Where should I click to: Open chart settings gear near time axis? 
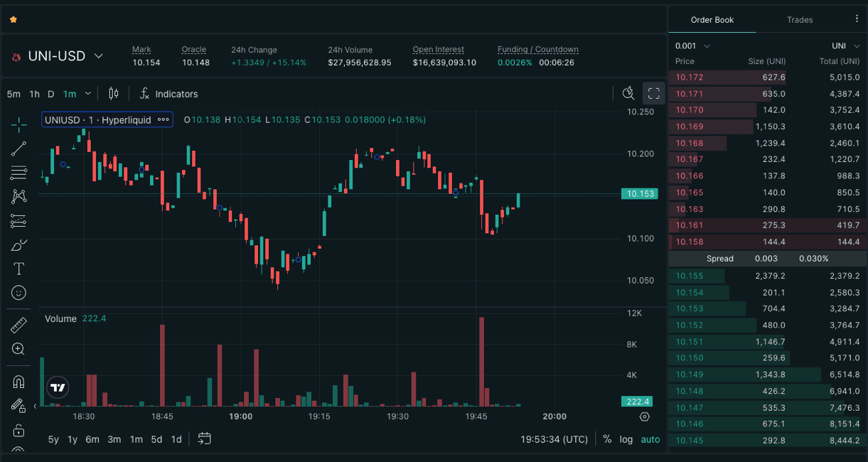tap(645, 417)
